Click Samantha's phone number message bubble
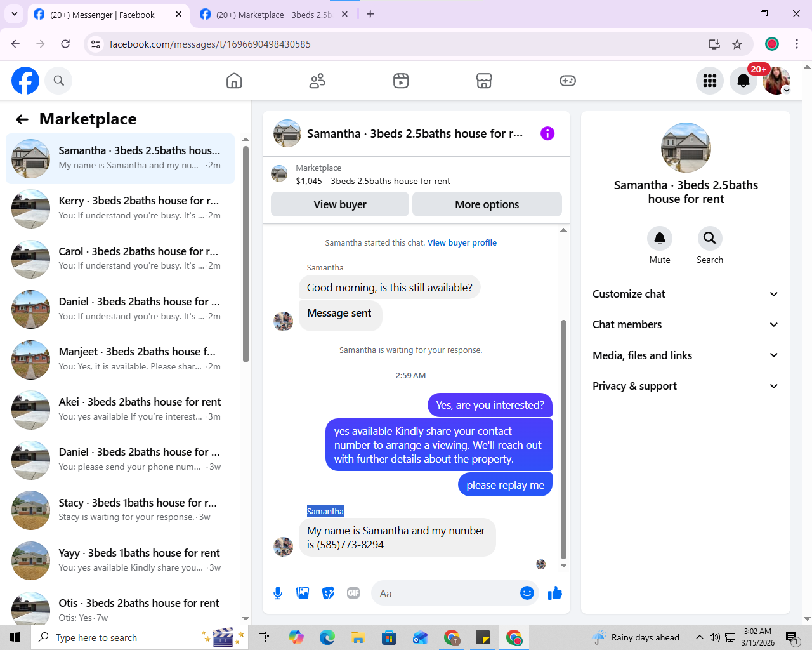Viewport: 812px width, 650px height. (397, 538)
